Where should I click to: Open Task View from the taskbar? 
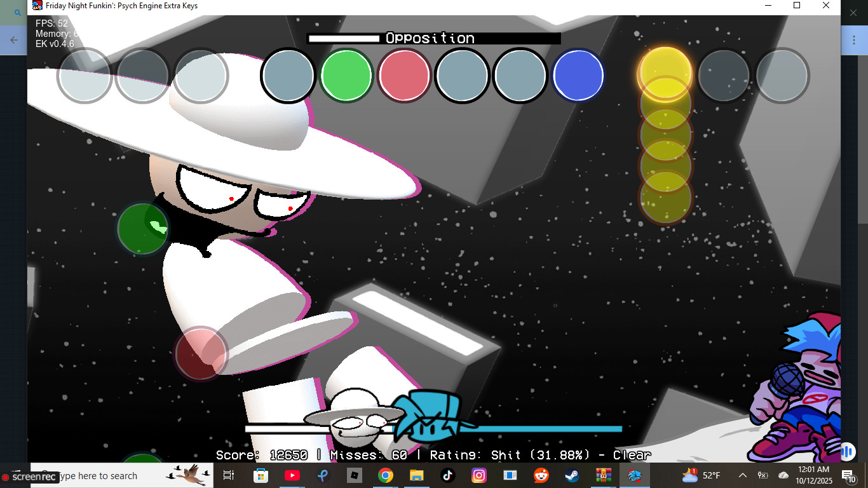229,475
